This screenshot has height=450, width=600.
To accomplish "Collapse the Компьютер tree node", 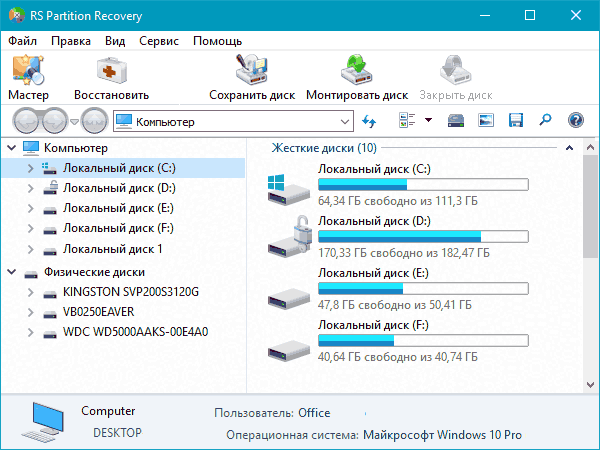I will [12, 147].
